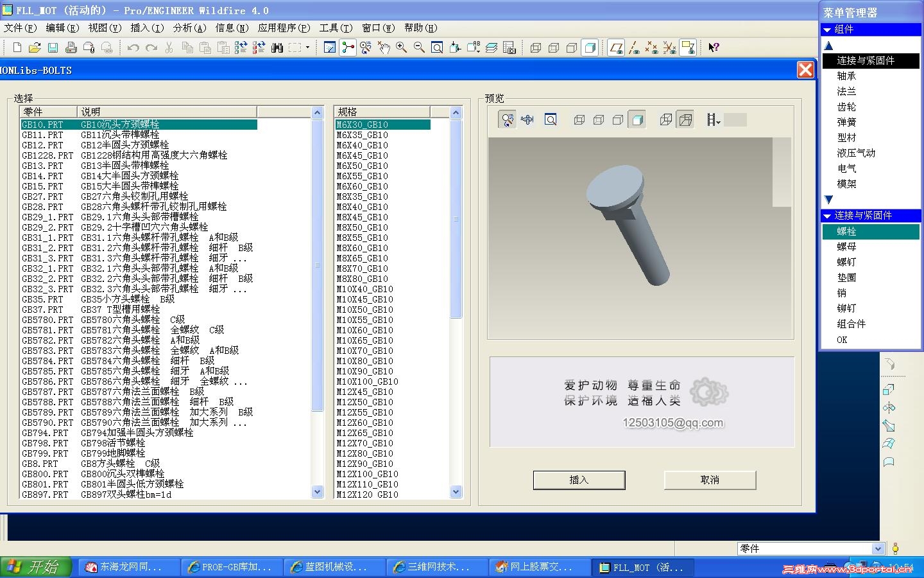The width and height of the screenshot is (924, 578).
Task: Choose 垫圈 from the fastener menu
Action: tap(871, 277)
